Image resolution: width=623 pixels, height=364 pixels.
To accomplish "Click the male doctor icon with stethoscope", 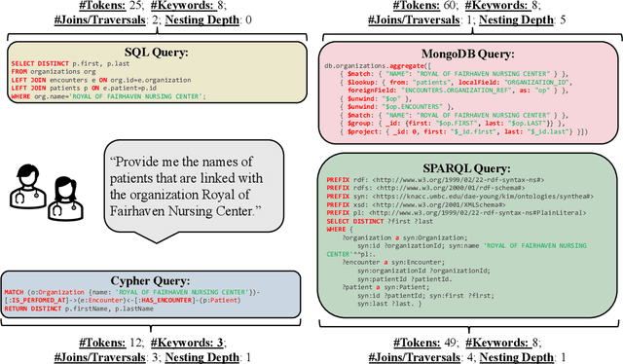I will click(x=28, y=186).
